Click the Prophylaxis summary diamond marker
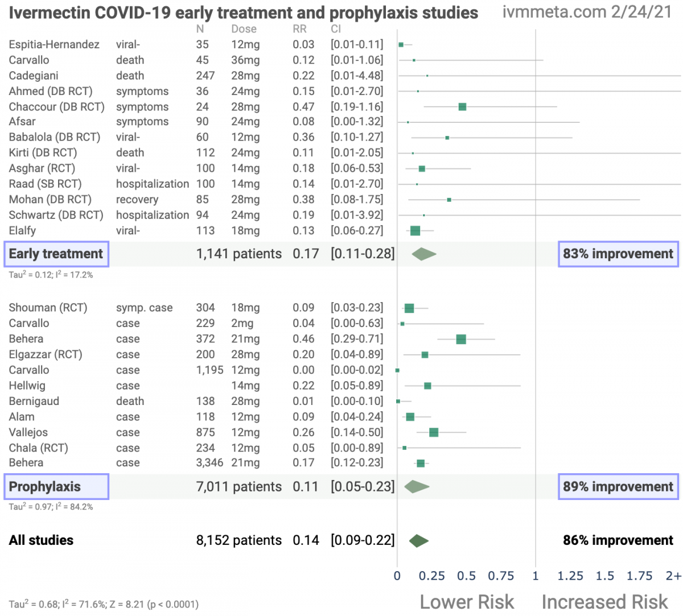This screenshot has width=683, height=616. click(x=417, y=487)
